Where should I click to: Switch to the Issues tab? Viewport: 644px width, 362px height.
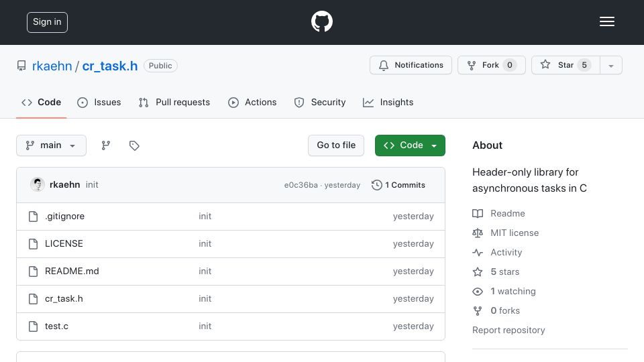[99, 102]
